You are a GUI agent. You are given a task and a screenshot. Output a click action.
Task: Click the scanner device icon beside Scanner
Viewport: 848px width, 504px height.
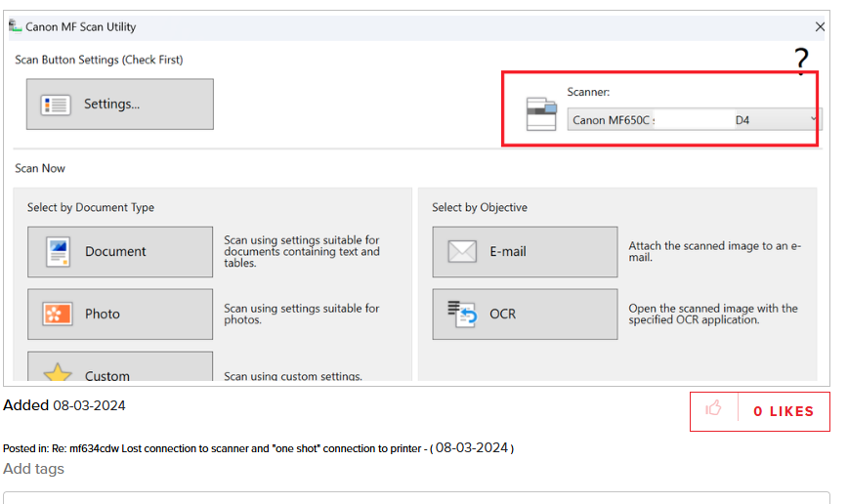click(541, 113)
